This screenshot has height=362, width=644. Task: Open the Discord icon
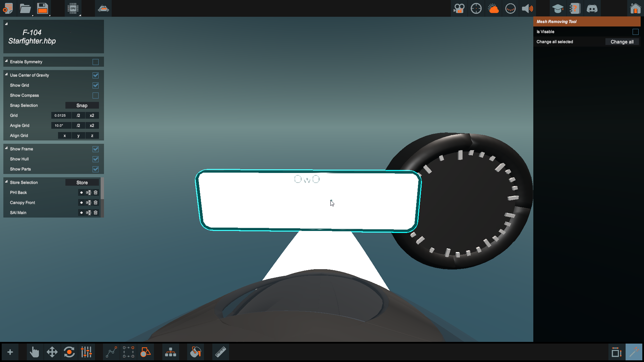pyautogui.click(x=592, y=8)
